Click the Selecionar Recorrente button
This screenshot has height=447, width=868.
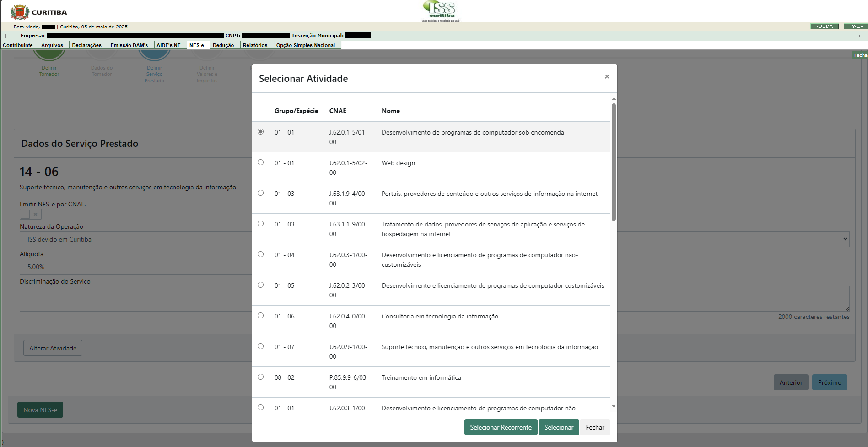coord(501,427)
